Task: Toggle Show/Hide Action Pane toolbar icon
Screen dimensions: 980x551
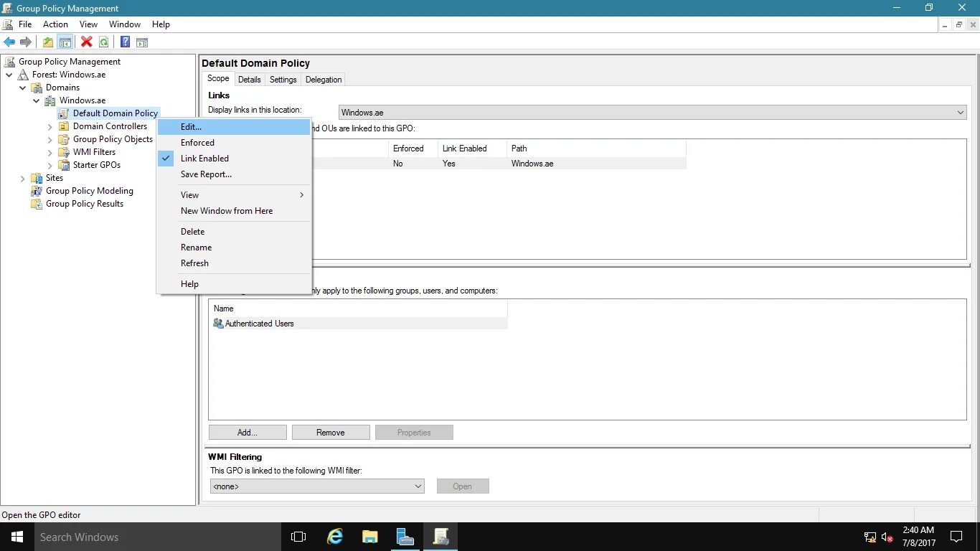Action: pyautogui.click(x=142, y=42)
